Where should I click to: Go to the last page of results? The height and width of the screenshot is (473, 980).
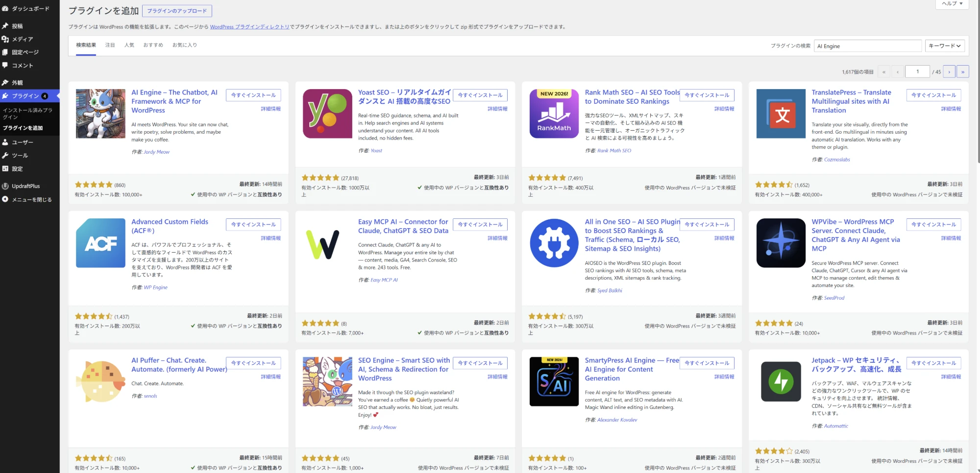pyautogui.click(x=962, y=72)
